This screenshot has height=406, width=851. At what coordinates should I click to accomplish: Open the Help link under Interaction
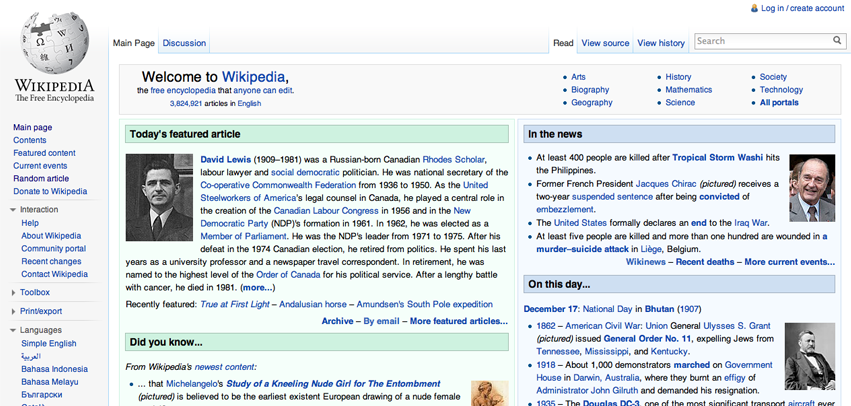(30, 223)
